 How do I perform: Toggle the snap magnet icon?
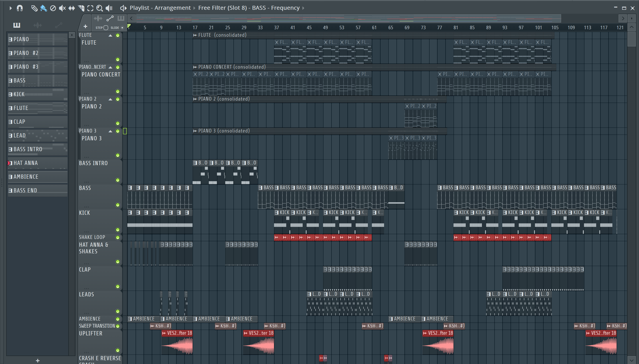[x=20, y=8]
